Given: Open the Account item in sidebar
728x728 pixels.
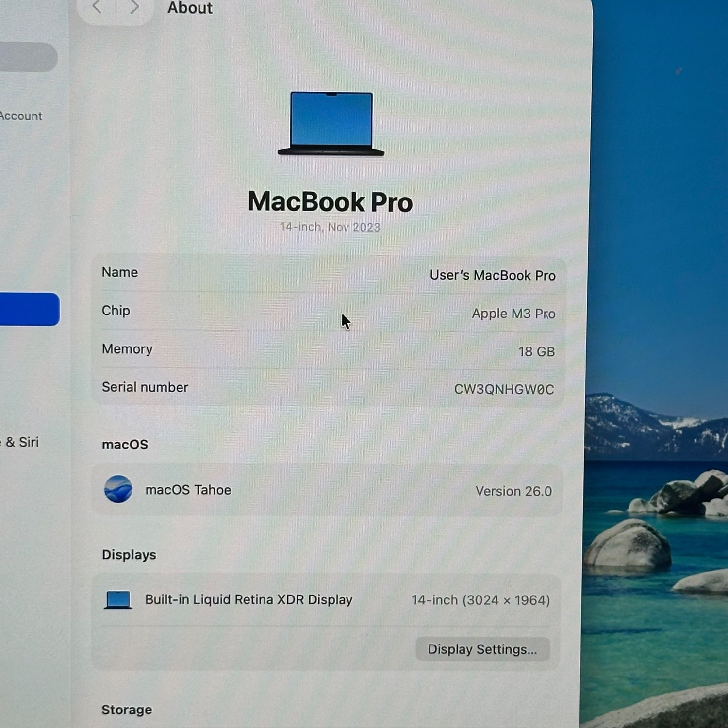Looking at the screenshot, I should click(21, 116).
